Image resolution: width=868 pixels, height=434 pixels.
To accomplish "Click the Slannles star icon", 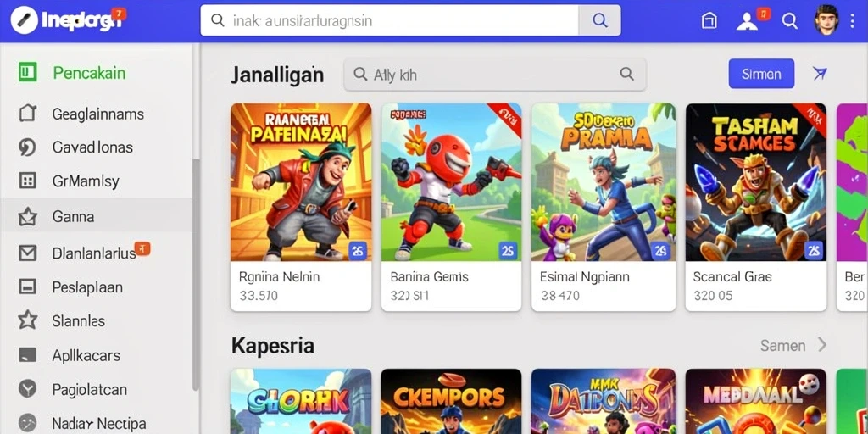I will 27,320.
